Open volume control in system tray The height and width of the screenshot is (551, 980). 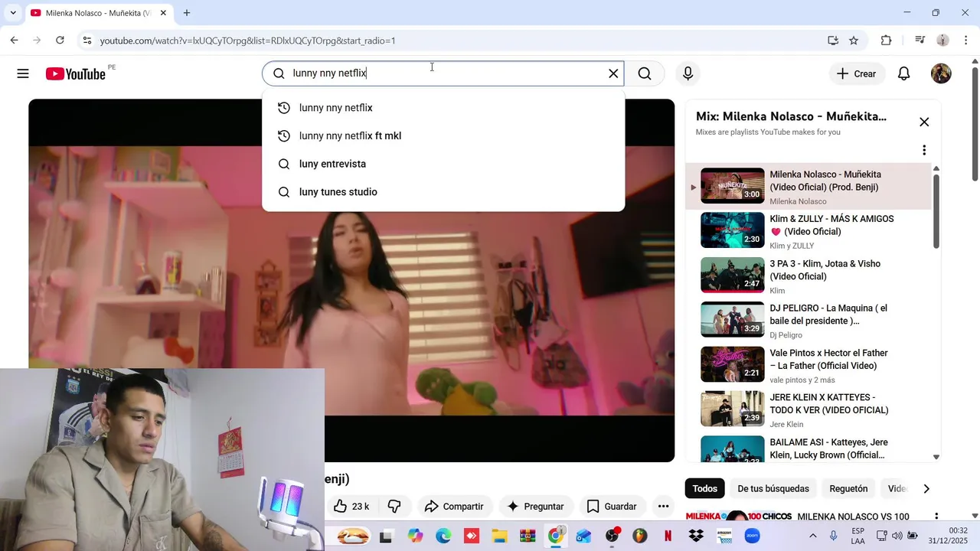(x=897, y=536)
